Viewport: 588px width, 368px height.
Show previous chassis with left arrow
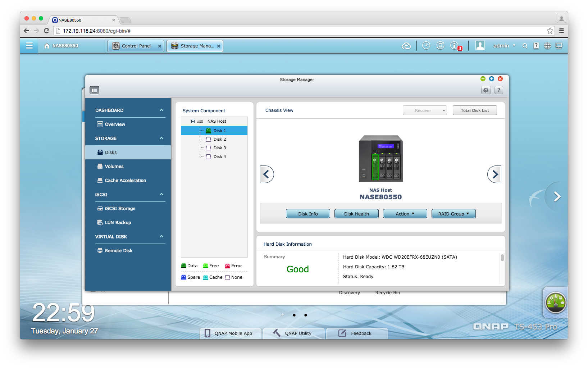(x=267, y=174)
